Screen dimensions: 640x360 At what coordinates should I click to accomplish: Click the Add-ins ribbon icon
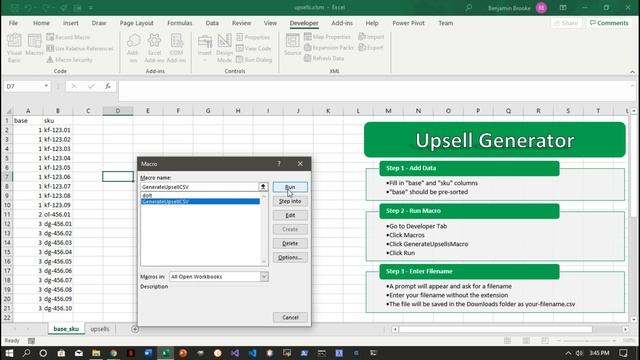tap(133, 48)
